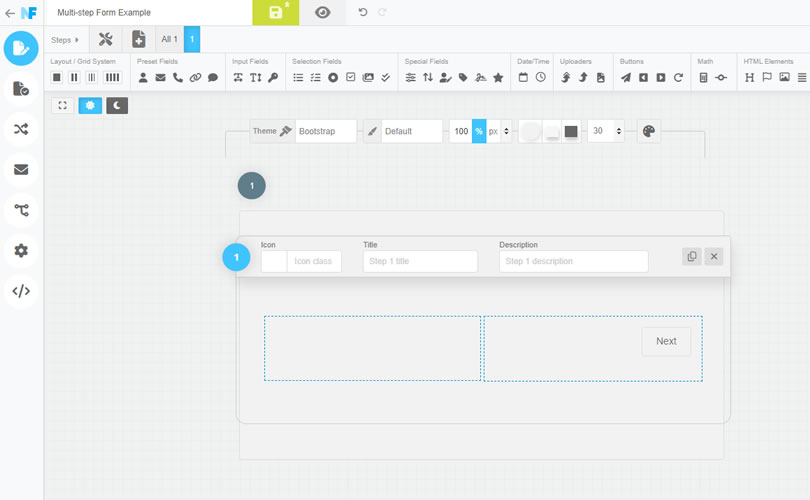Open the embed code icon in sidebar

click(x=21, y=291)
